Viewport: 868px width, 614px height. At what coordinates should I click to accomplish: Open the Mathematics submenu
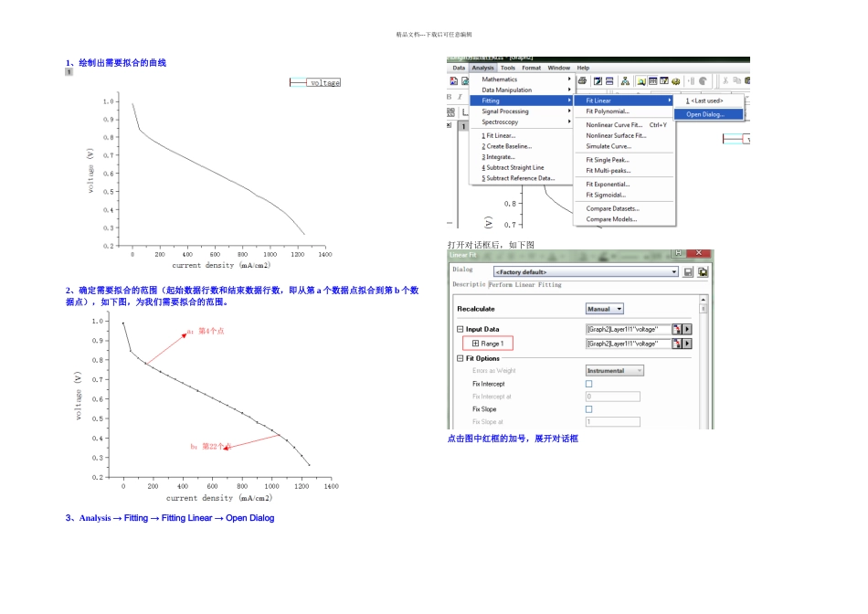[x=521, y=79]
